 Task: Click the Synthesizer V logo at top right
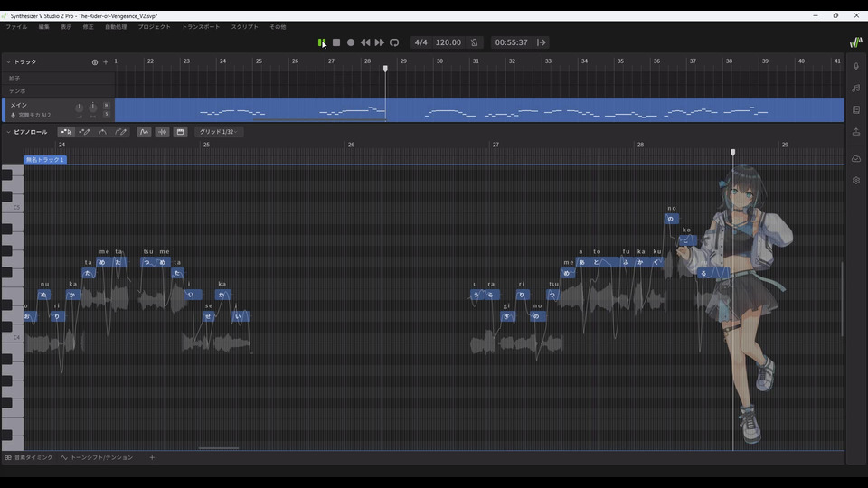(x=856, y=42)
